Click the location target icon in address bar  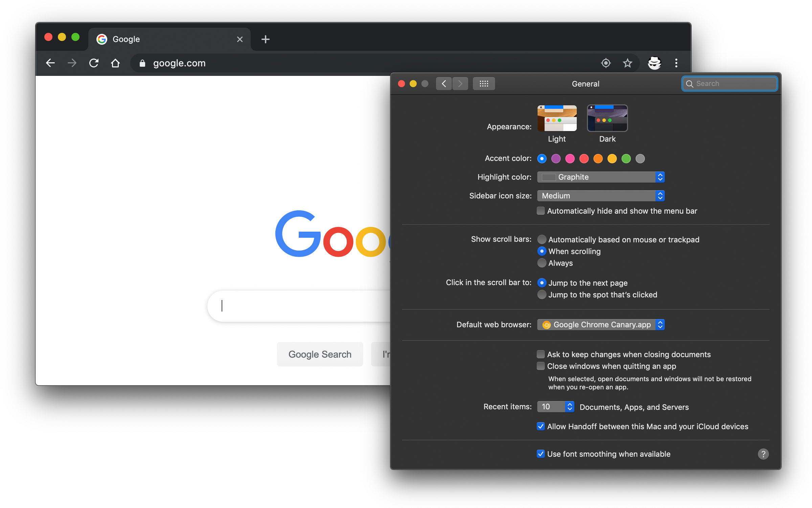click(x=606, y=63)
